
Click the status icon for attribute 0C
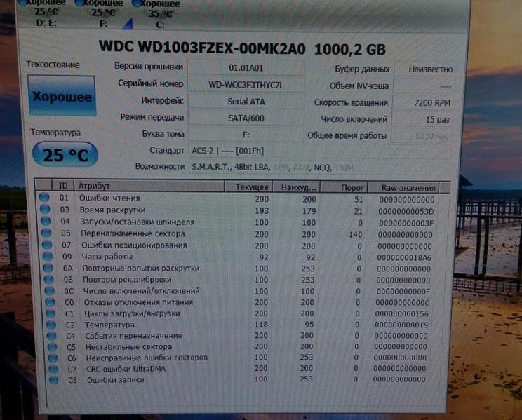click(x=50, y=290)
